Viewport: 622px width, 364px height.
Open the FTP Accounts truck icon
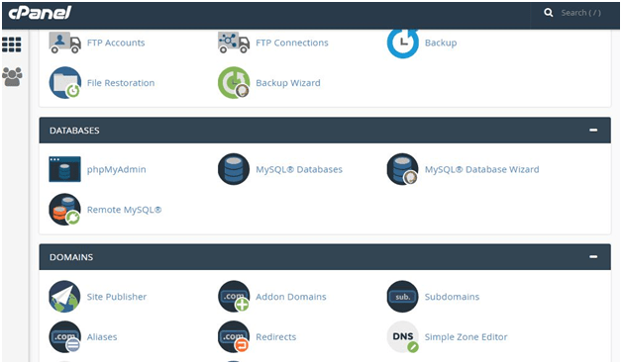pyautogui.click(x=64, y=43)
